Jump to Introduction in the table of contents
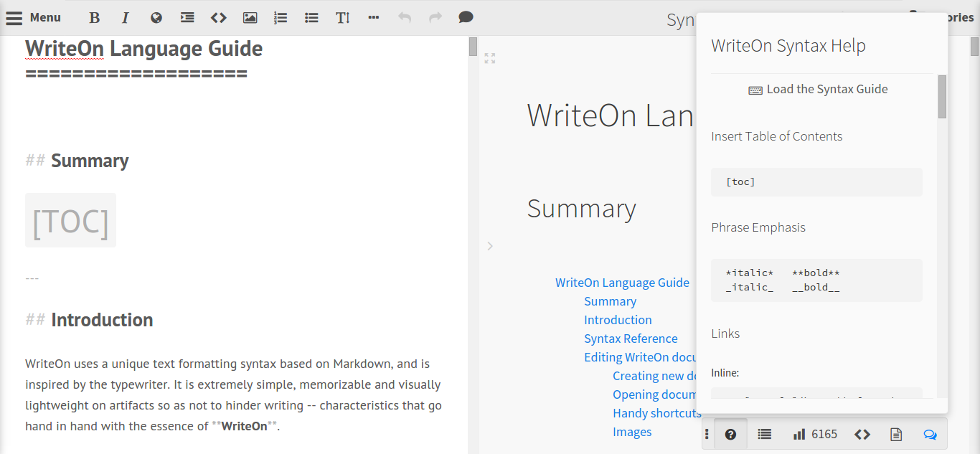Image resolution: width=980 pixels, height=454 pixels. [618, 320]
